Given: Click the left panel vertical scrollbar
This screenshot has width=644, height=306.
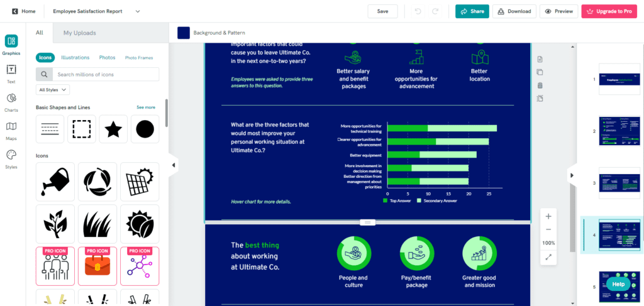Looking at the screenshot, I should tap(166, 113).
